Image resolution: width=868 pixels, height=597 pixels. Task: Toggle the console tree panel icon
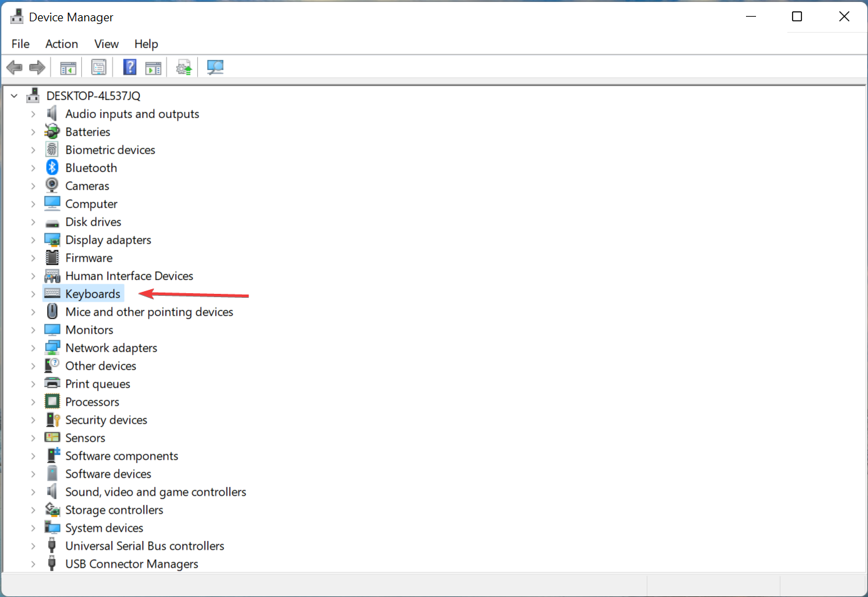click(67, 67)
